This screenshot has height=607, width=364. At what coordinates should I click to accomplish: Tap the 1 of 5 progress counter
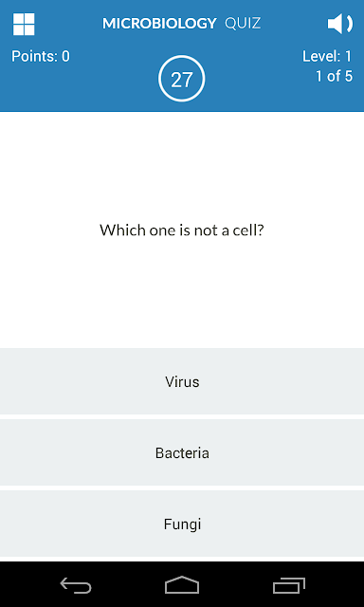(334, 76)
